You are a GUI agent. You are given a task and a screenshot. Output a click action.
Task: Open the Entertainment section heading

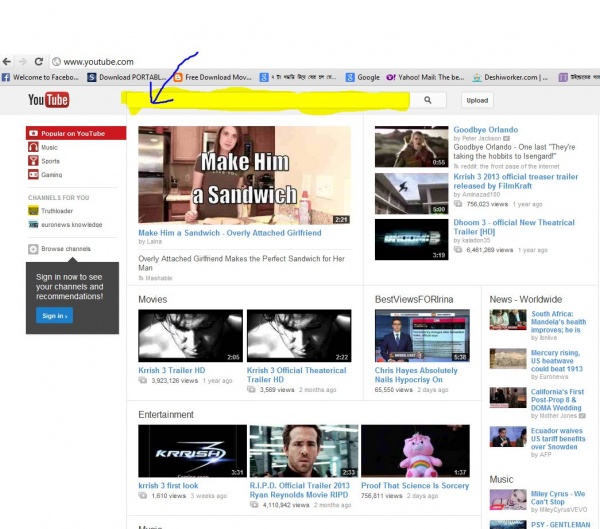(166, 415)
